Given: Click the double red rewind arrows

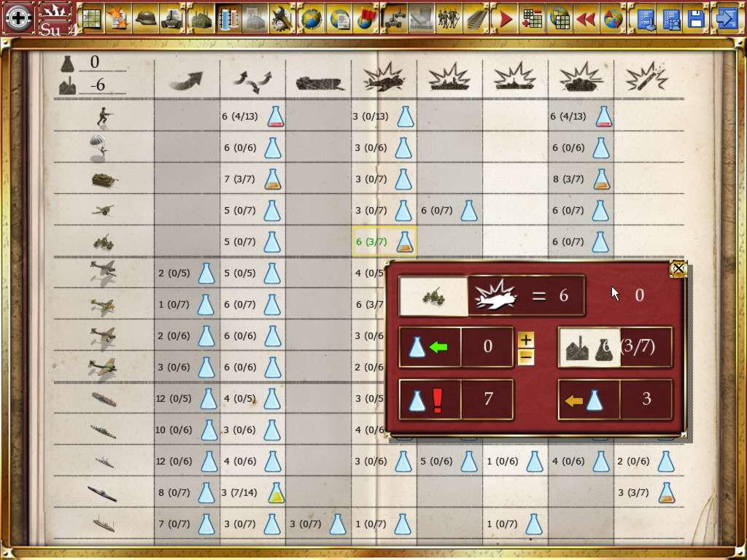Looking at the screenshot, I should [586, 18].
